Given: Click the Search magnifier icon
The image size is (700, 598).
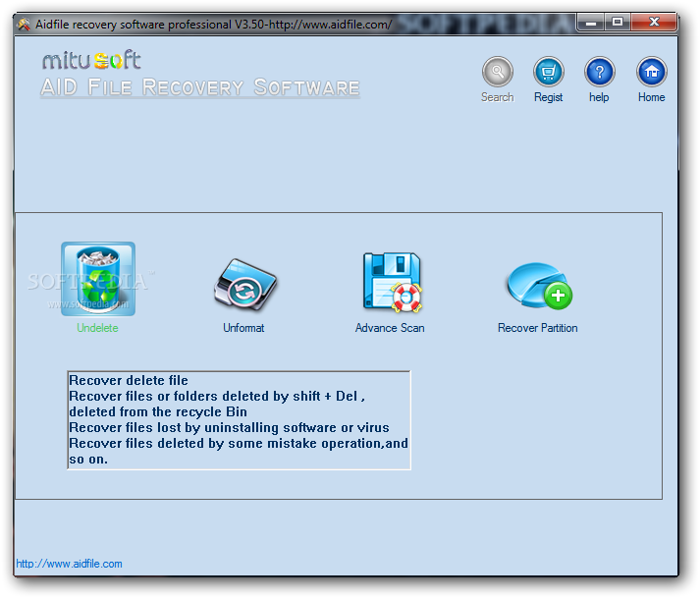Looking at the screenshot, I should [497, 73].
